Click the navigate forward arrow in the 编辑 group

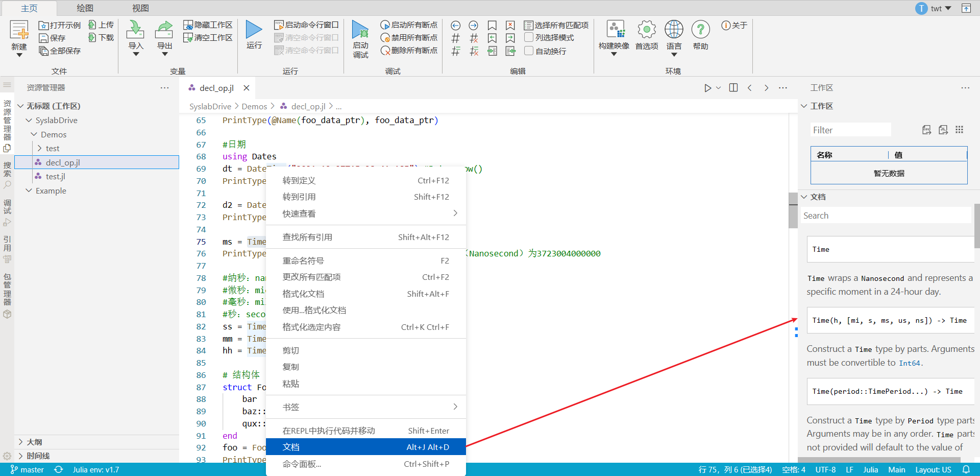[474, 25]
